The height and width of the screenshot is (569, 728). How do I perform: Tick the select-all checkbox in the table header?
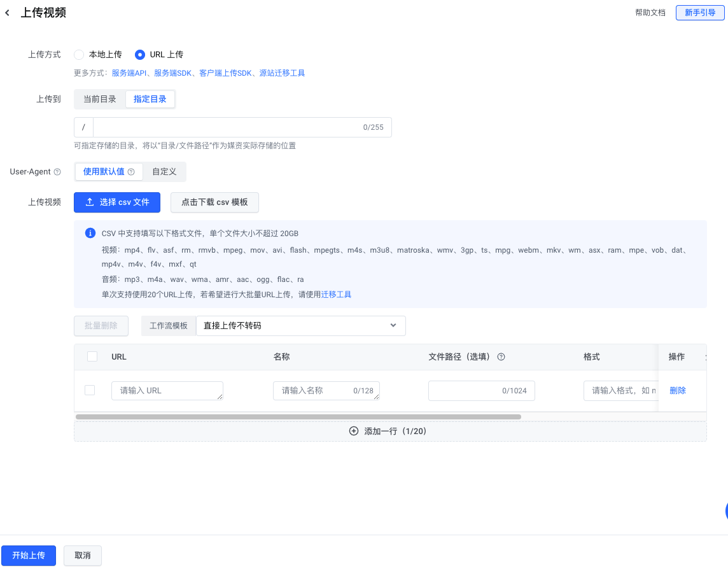92,356
